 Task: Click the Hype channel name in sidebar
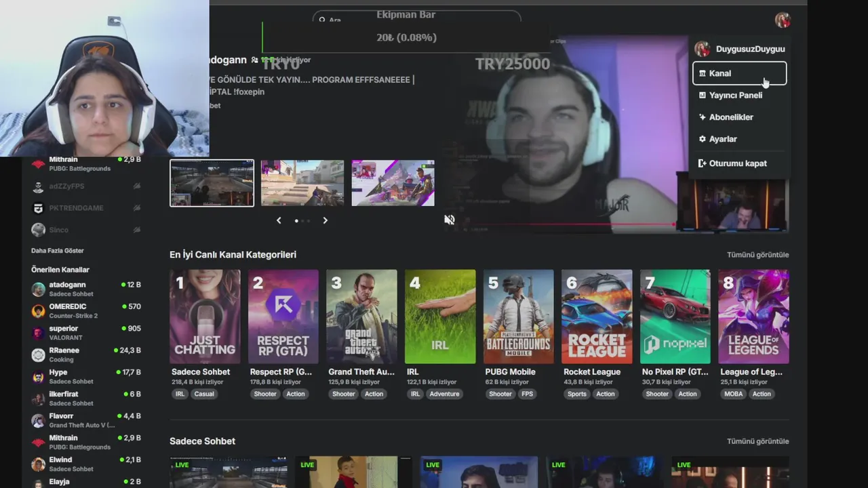pos(58,372)
